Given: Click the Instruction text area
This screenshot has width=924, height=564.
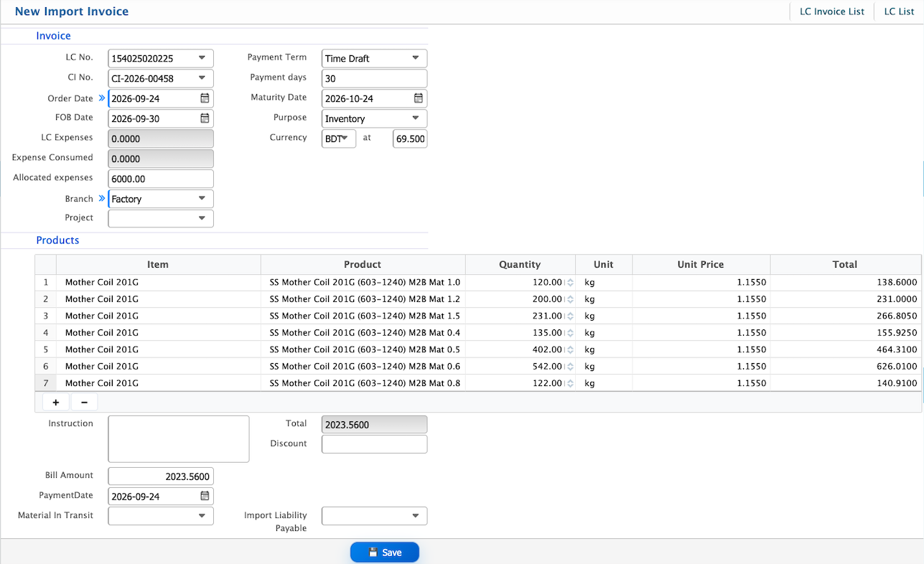Looking at the screenshot, I should tap(179, 439).
